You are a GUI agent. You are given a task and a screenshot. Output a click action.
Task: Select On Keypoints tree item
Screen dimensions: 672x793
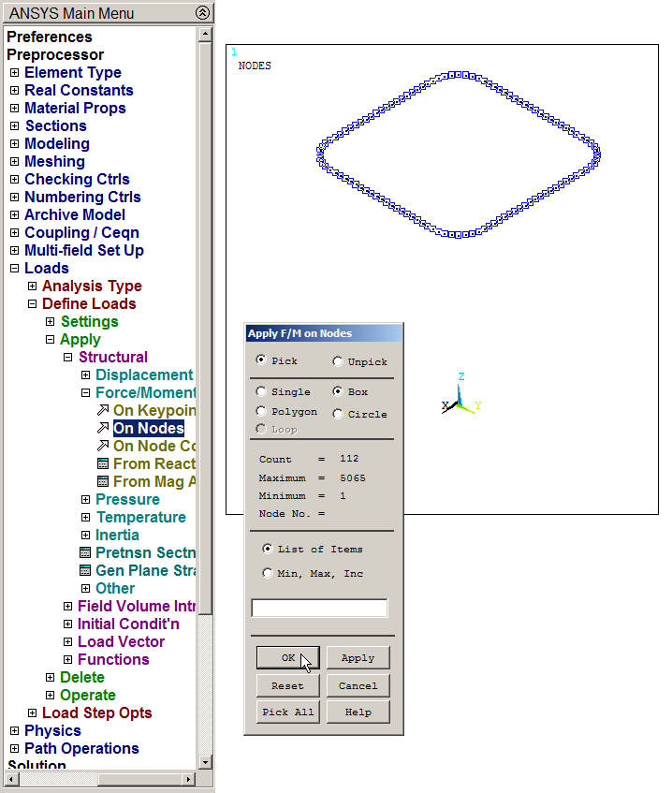(153, 410)
